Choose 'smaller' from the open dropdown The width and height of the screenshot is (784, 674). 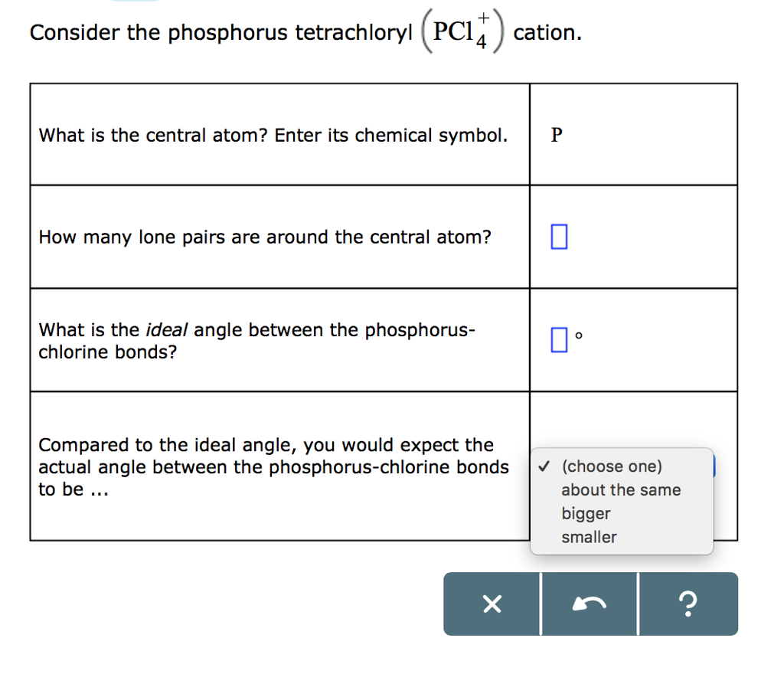[589, 538]
